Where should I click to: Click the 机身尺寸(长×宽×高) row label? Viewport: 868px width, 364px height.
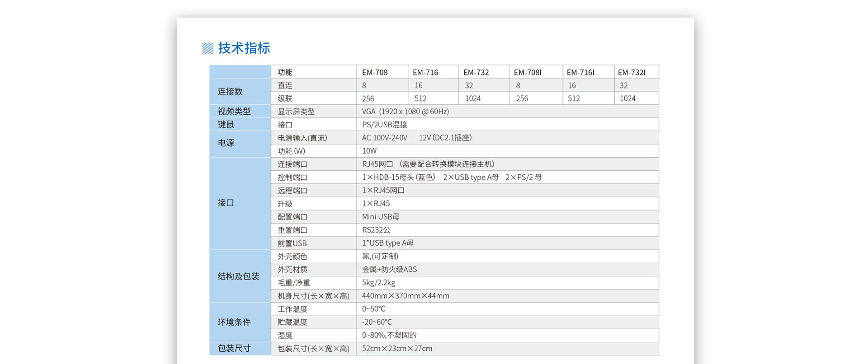[314, 296]
